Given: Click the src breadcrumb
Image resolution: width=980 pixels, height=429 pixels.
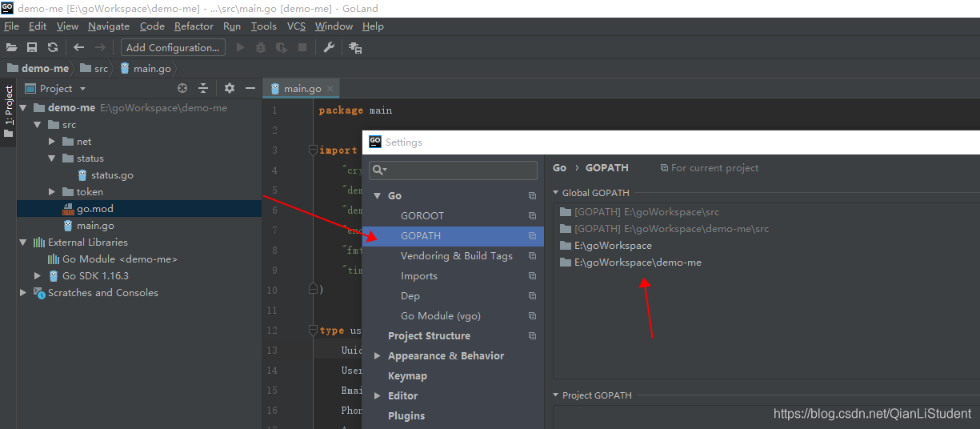Looking at the screenshot, I should pos(94,69).
